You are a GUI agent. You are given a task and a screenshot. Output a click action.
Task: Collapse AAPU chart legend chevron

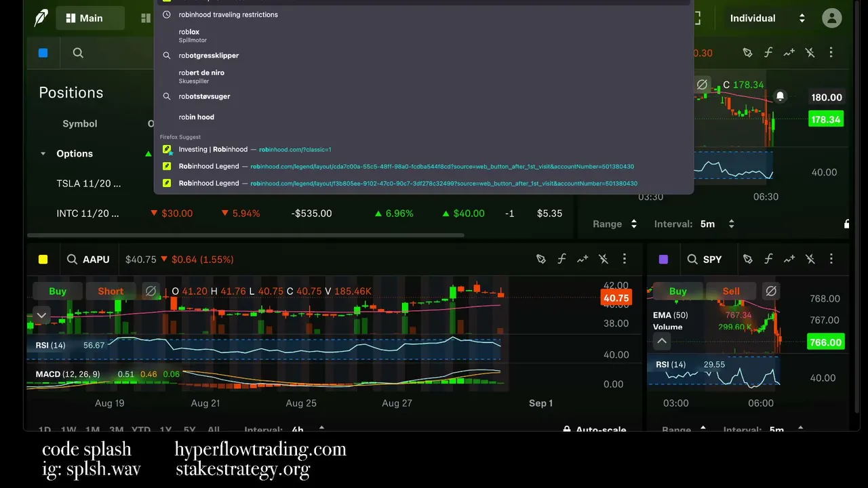(41, 315)
